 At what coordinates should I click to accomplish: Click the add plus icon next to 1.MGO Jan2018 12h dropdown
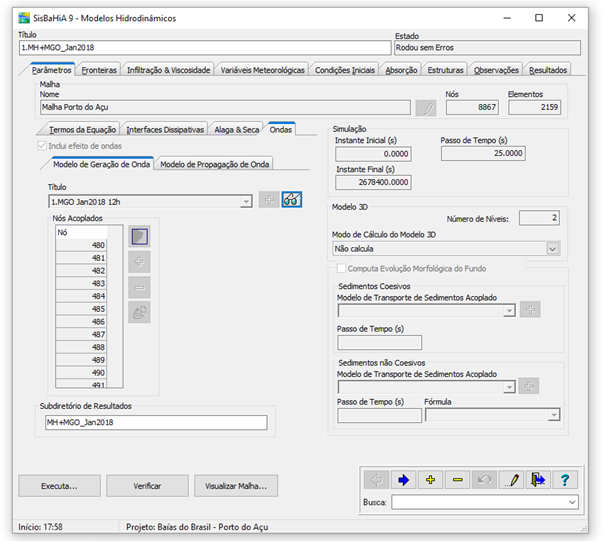point(269,200)
